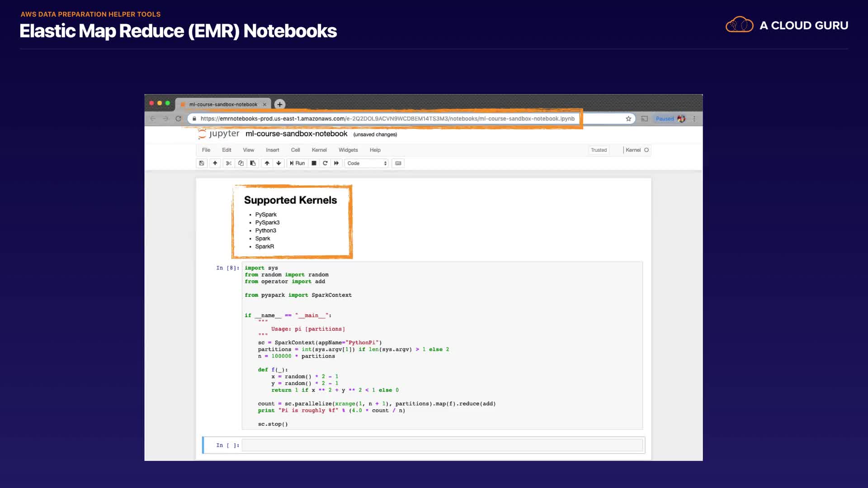868x488 pixels.
Task: Move selected cell up arrow
Action: (x=267, y=163)
